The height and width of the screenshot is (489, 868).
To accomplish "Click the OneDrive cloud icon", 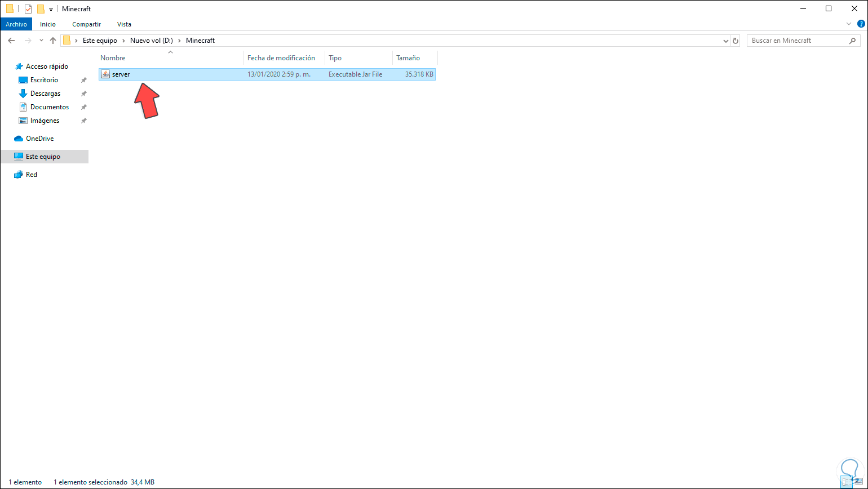I will click(x=19, y=139).
